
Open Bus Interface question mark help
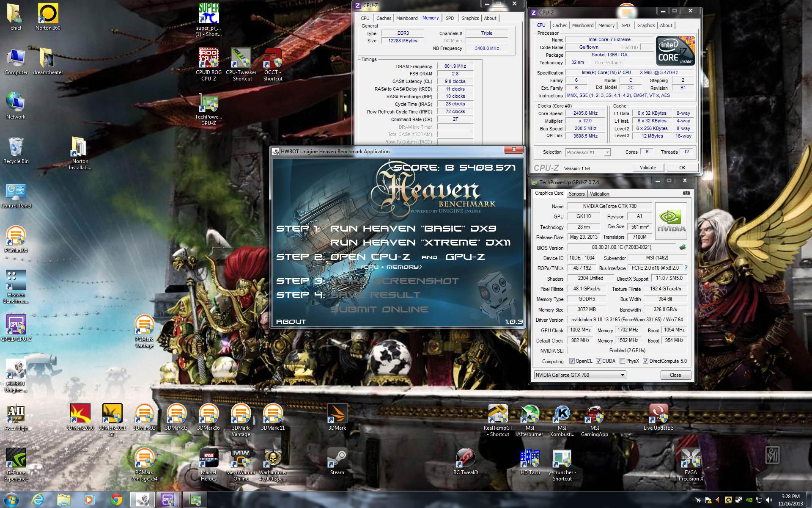pyautogui.click(x=686, y=268)
